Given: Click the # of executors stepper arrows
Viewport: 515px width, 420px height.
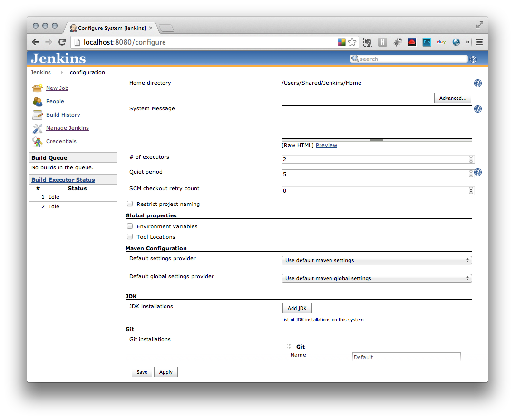Looking at the screenshot, I should click(471, 159).
